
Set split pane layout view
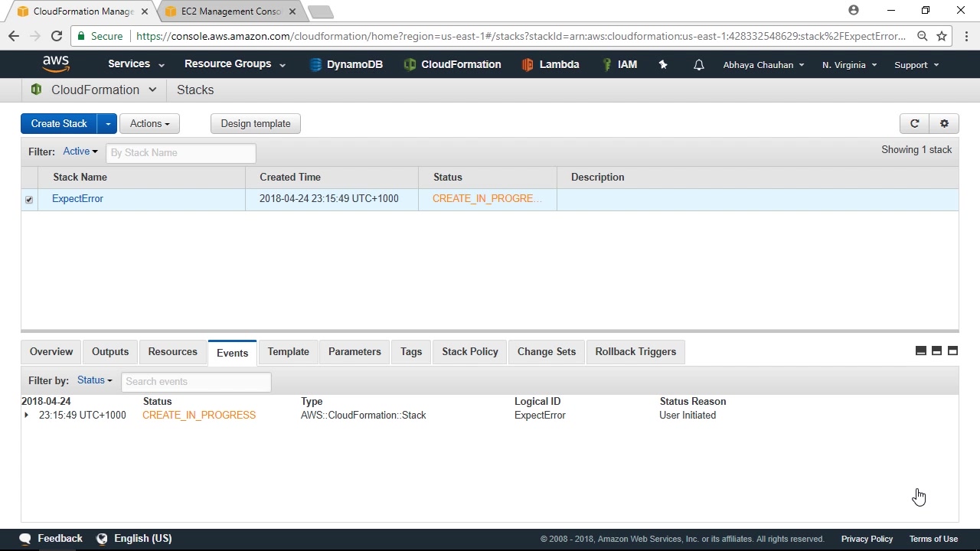click(936, 350)
